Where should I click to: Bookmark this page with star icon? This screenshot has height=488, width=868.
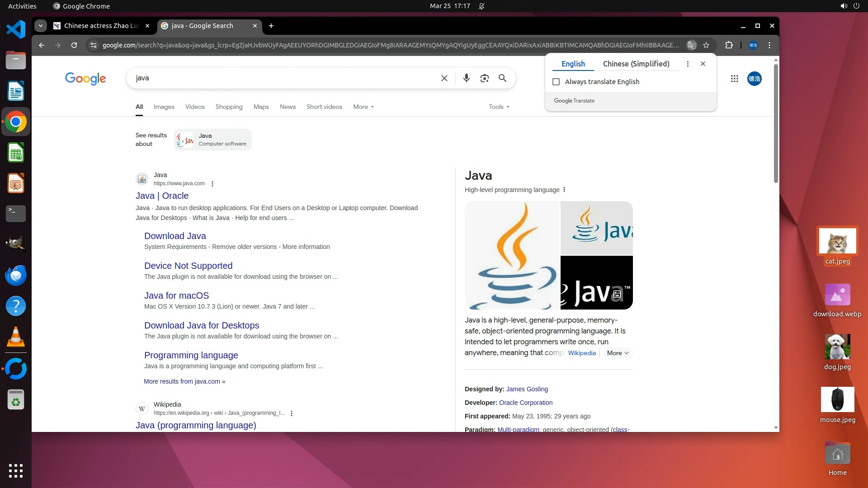click(x=706, y=45)
